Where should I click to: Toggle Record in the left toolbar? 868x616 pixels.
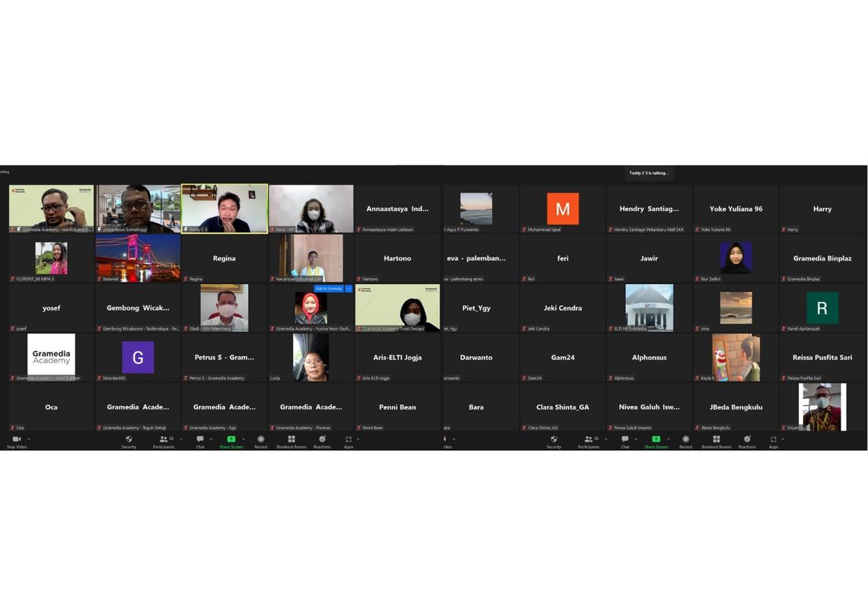[x=260, y=440]
